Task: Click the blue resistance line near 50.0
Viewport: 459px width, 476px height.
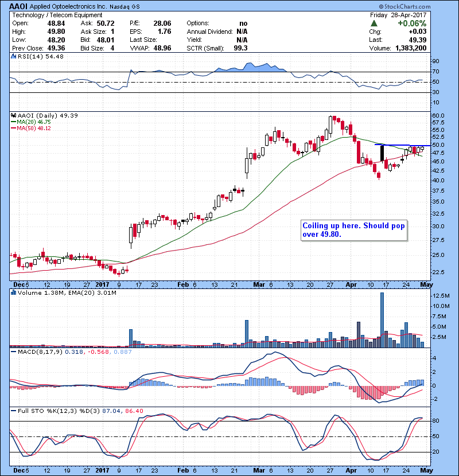Action: 403,146
